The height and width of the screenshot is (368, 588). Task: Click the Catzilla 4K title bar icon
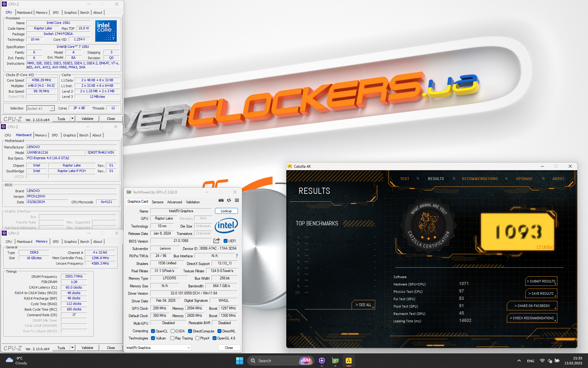coord(290,166)
